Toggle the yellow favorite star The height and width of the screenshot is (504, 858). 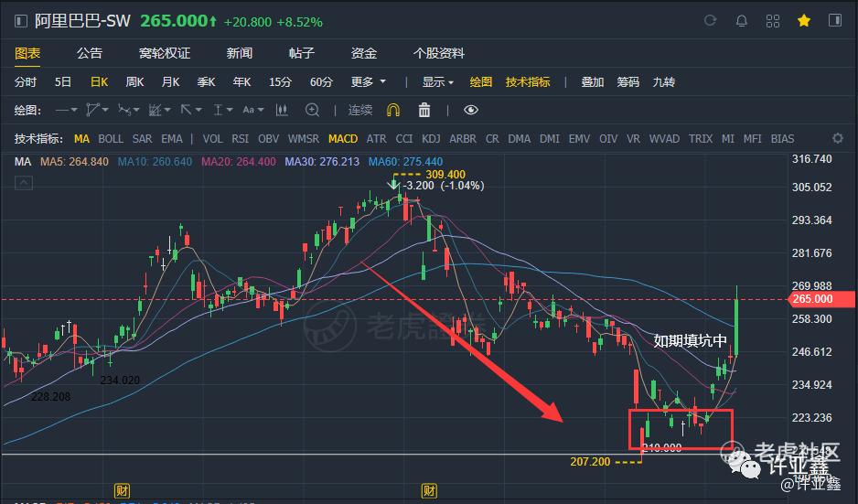pyautogui.click(x=804, y=21)
